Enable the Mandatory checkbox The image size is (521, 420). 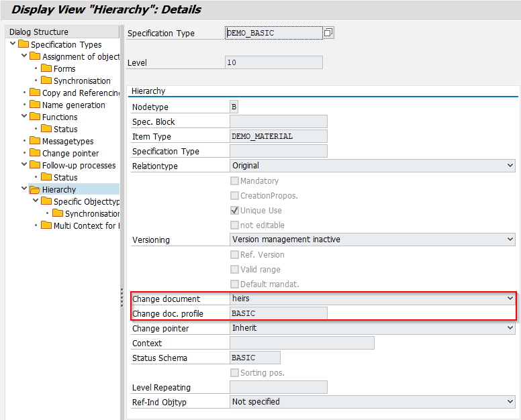234,181
